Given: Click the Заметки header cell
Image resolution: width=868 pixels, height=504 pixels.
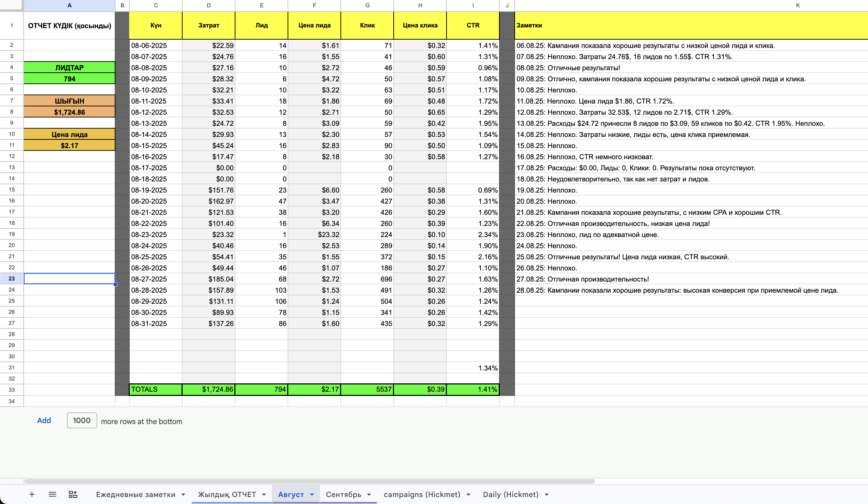Looking at the screenshot, I should [691, 25].
